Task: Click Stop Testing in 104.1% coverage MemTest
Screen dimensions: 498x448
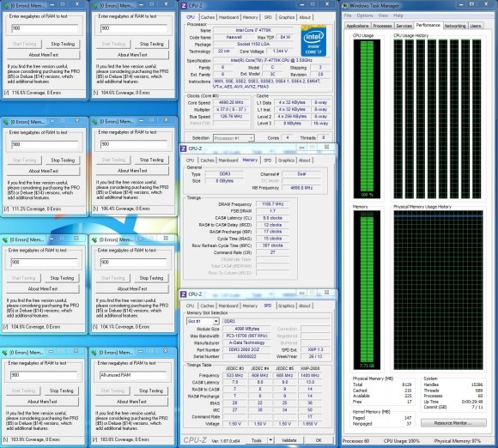Action: click(x=151, y=278)
